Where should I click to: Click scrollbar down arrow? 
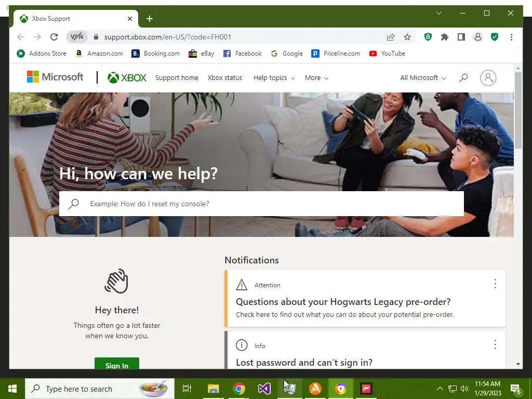[518, 364]
